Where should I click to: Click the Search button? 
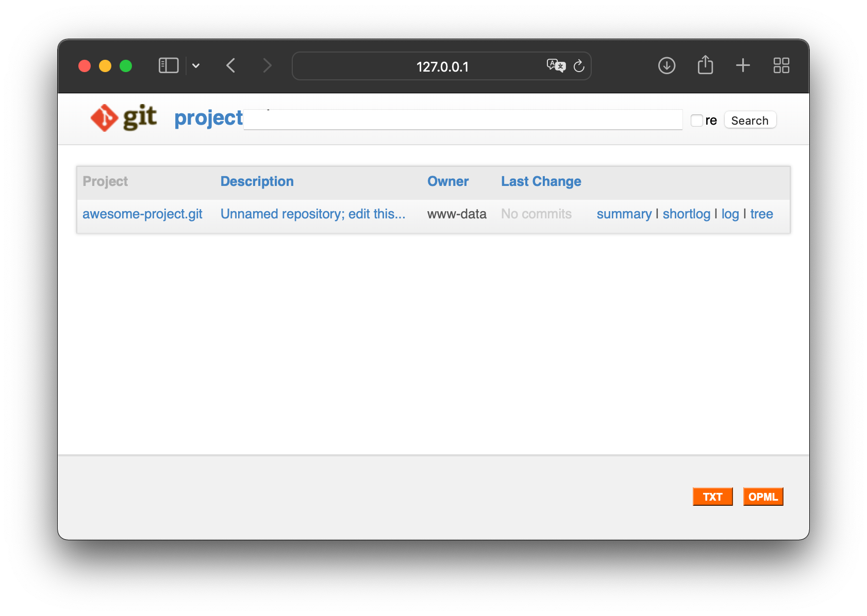(x=750, y=120)
